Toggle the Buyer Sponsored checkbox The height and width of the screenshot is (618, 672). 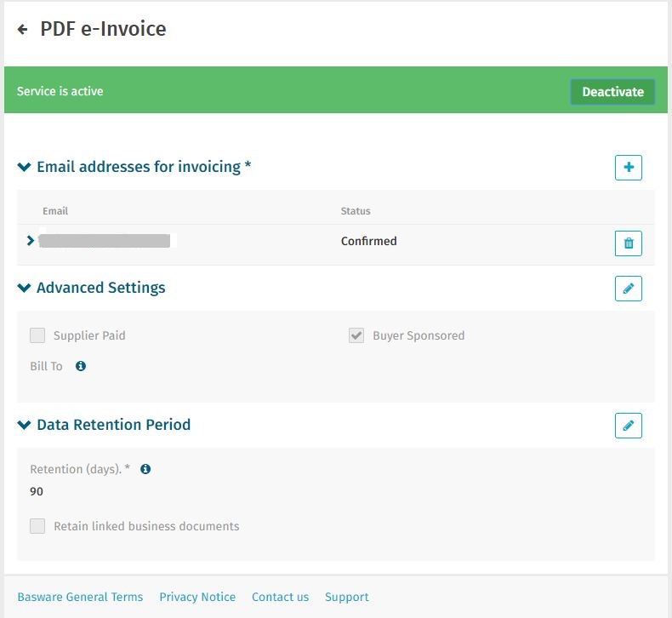356,335
